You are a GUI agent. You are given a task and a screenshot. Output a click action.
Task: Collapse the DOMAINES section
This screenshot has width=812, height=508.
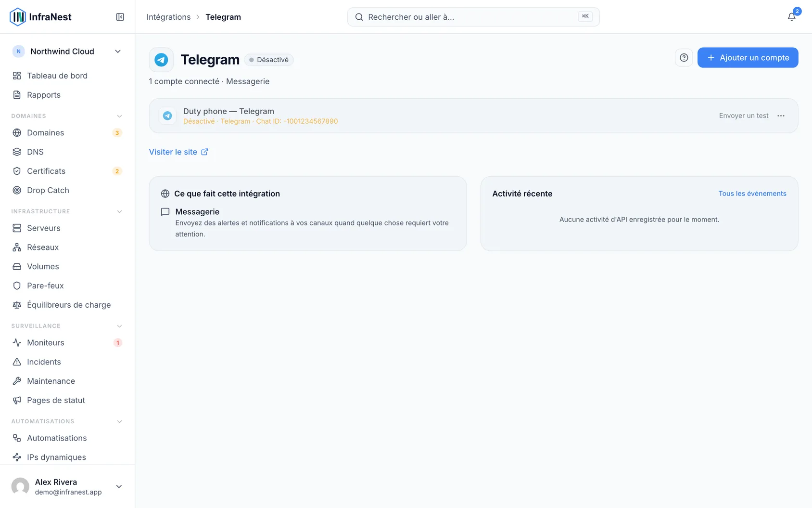point(119,116)
